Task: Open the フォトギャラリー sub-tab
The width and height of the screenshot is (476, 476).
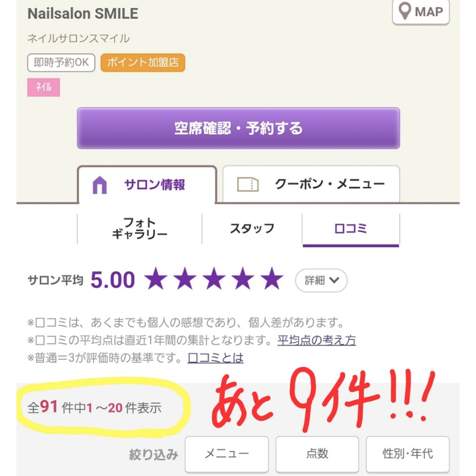Action: pos(139,229)
